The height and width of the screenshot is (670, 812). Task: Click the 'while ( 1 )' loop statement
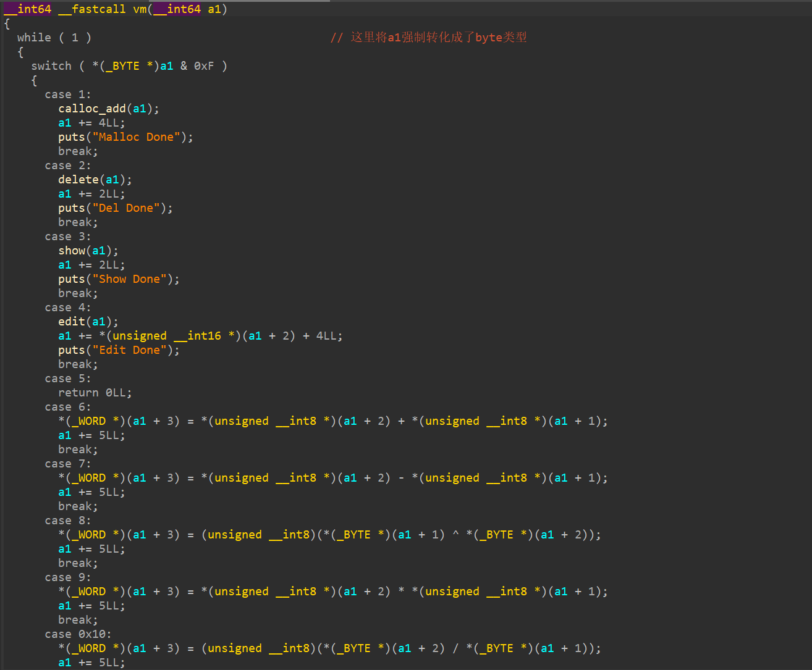54,38
